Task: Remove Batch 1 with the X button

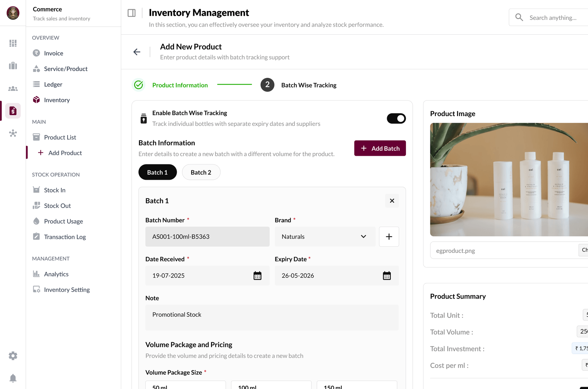Action: coord(392,201)
